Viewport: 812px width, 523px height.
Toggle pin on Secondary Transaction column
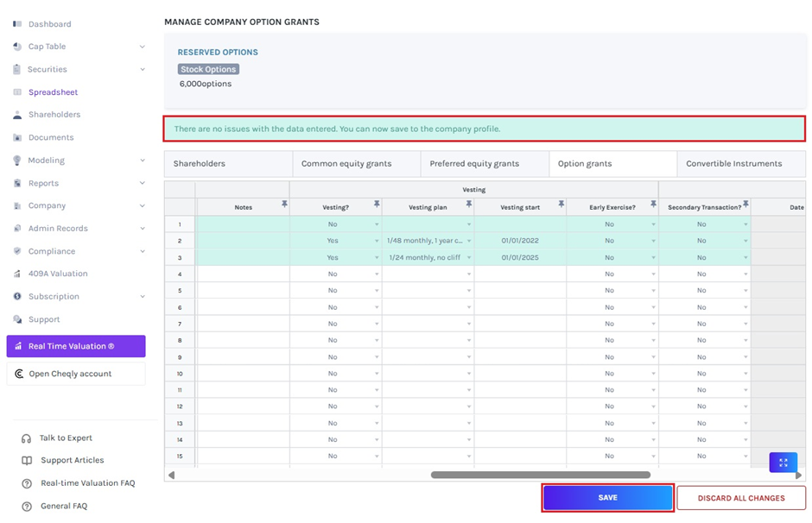pyautogui.click(x=745, y=205)
